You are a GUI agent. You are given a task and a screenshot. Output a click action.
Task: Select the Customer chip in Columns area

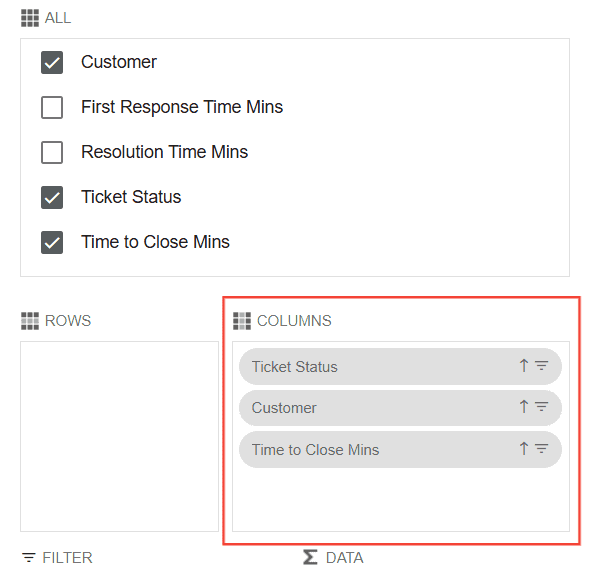pos(400,408)
